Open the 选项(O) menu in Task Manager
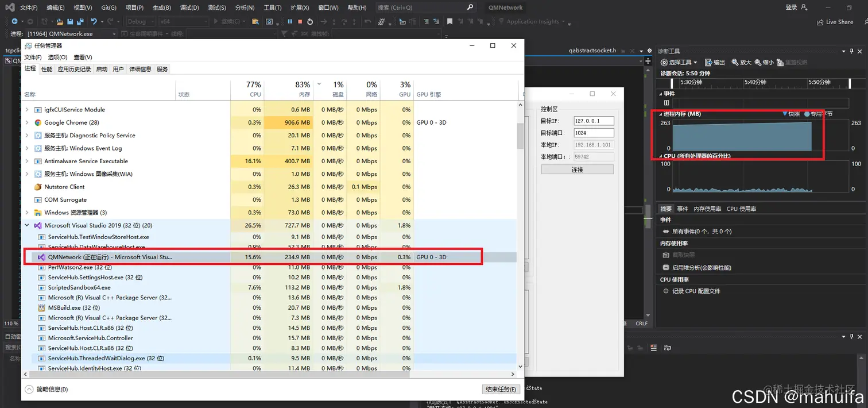Screen dimensions: 868x408 tap(57, 57)
